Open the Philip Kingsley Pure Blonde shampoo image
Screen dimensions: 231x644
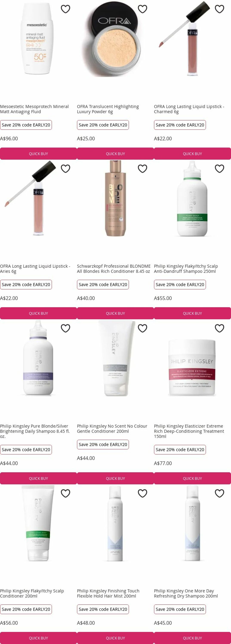tap(38, 358)
